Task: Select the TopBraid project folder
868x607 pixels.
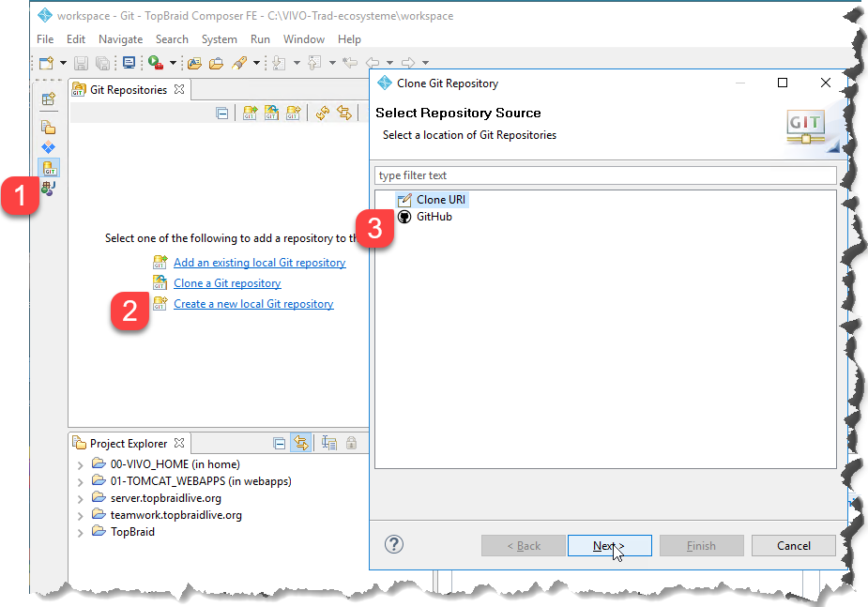Action: click(x=132, y=531)
